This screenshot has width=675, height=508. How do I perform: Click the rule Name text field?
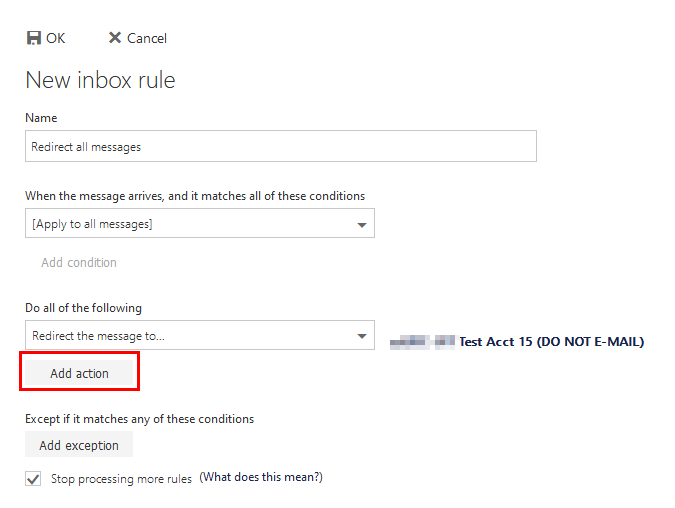tap(280, 146)
